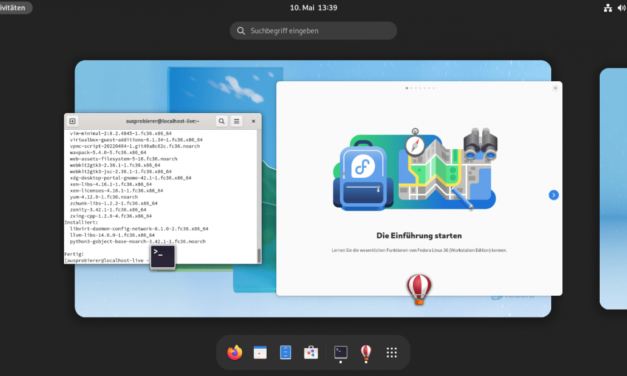Image resolution: width=627 pixels, height=376 pixels.
Task: Click the llvm-libs-14.0.0-1 line in Terminal
Action: (112, 235)
